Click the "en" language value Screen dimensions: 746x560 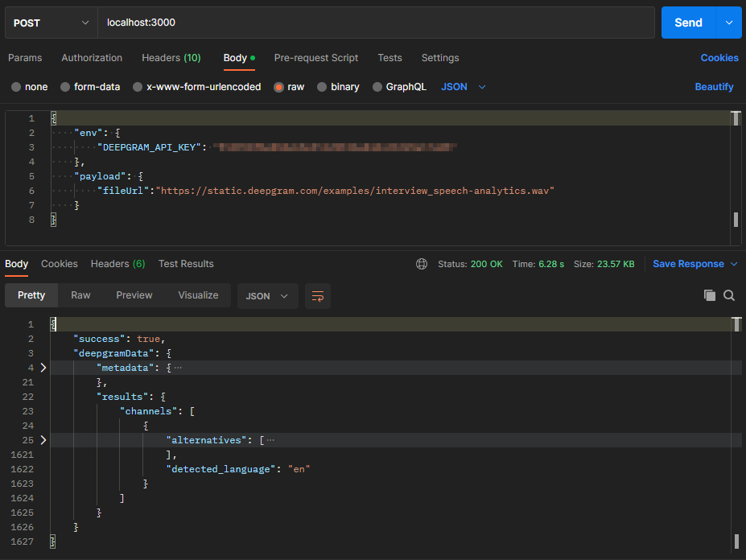[x=299, y=469]
